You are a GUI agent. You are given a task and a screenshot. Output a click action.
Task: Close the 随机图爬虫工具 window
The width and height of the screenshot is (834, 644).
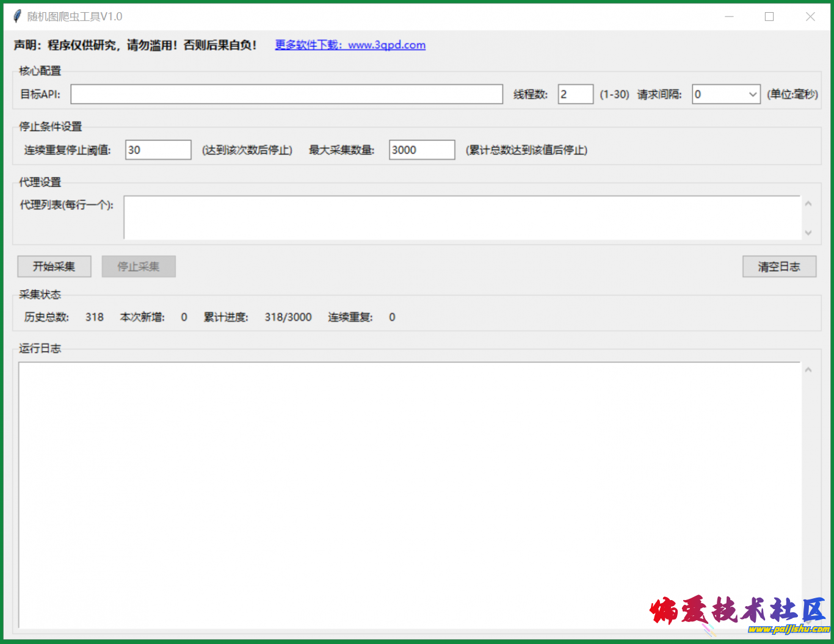(810, 16)
